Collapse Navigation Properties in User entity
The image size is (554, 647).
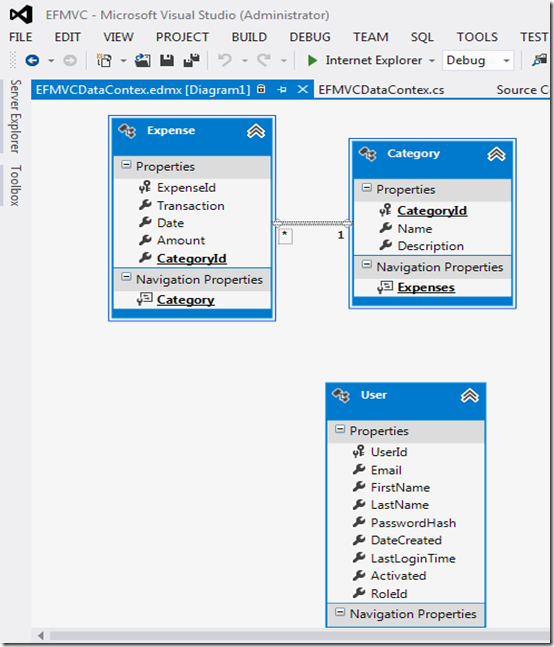339,612
